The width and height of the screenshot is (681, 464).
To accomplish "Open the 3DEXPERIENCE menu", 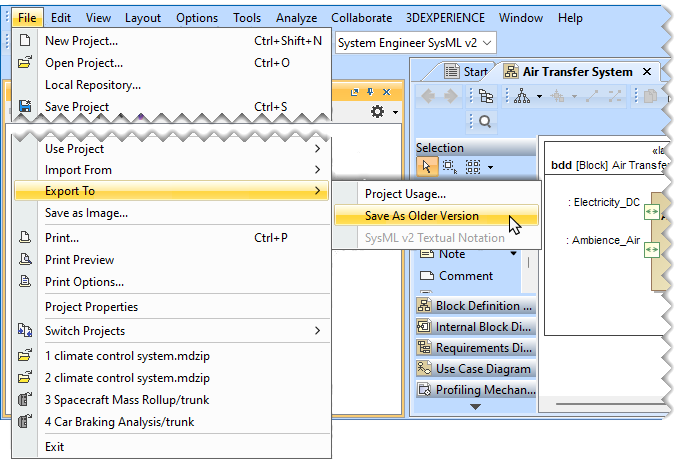I will tap(445, 18).
